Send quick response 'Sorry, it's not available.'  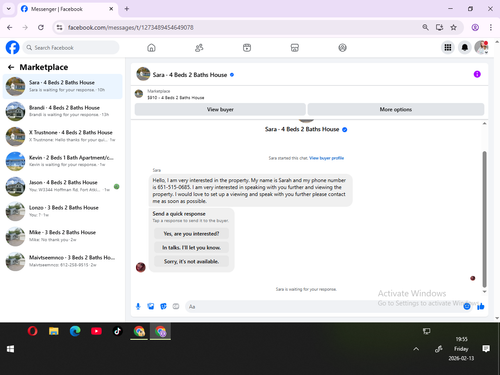click(191, 261)
